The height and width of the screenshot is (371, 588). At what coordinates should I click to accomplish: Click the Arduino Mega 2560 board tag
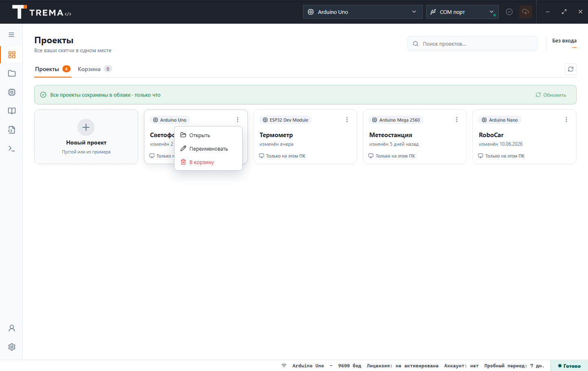click(x=396, y=120)
